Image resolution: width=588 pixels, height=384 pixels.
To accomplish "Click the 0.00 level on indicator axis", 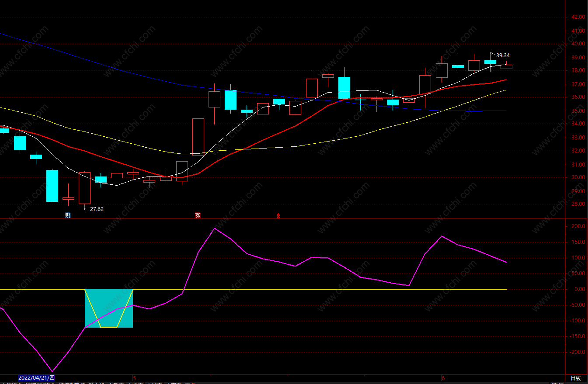I will point(579,289).
